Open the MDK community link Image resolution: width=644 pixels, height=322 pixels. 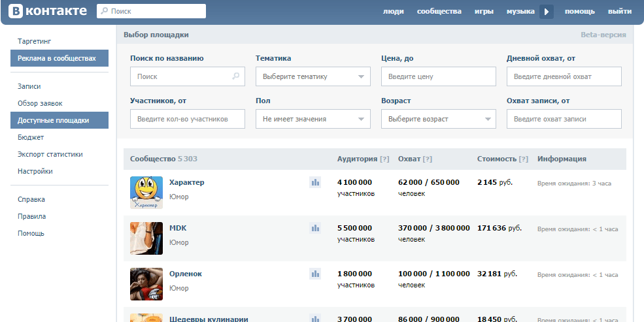178,228
